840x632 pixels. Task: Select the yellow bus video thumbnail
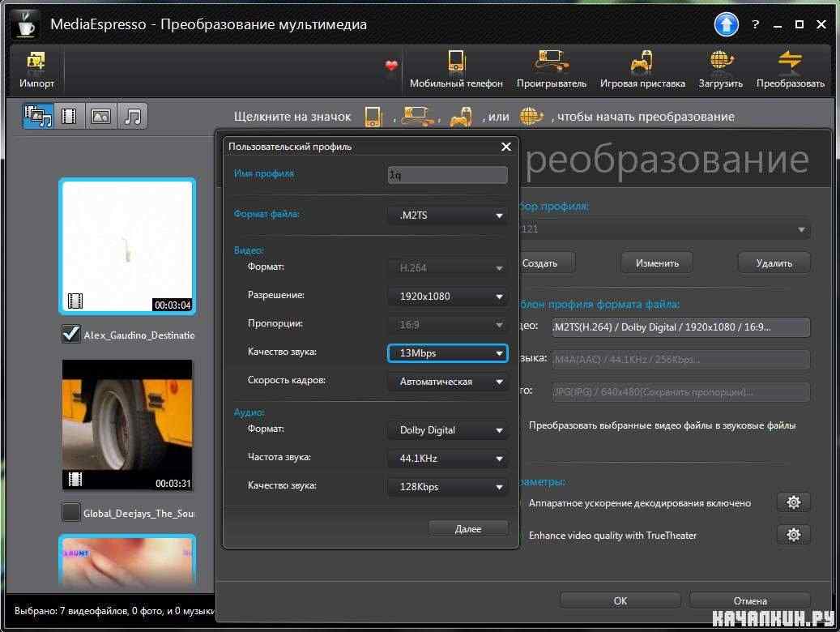(127, 425)
